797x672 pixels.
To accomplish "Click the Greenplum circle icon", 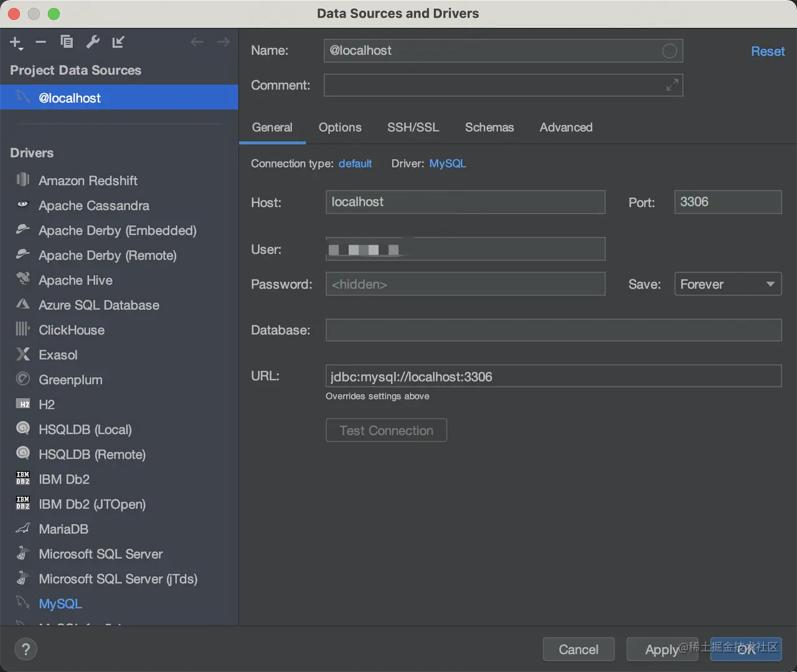I will click(23, 378).
